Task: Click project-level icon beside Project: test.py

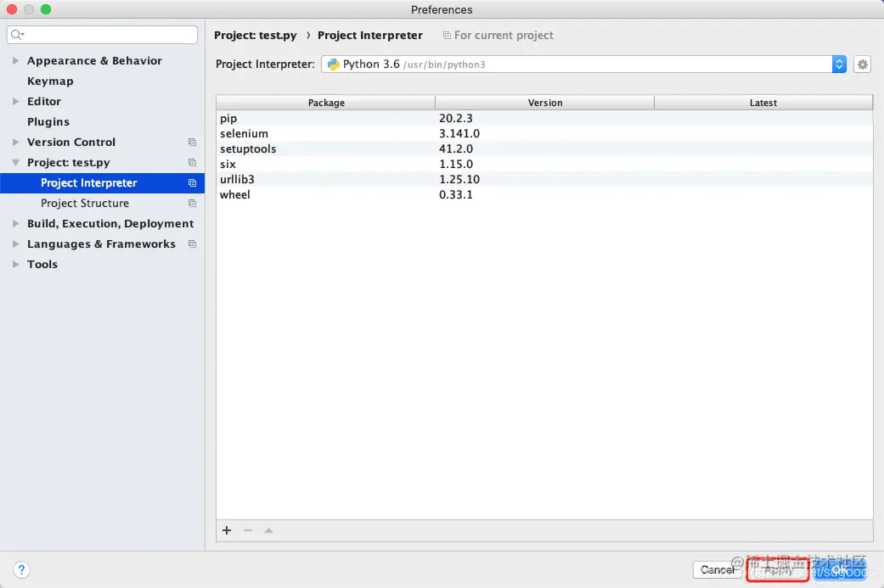Action: pyautogui.click(x=192, y=162)
